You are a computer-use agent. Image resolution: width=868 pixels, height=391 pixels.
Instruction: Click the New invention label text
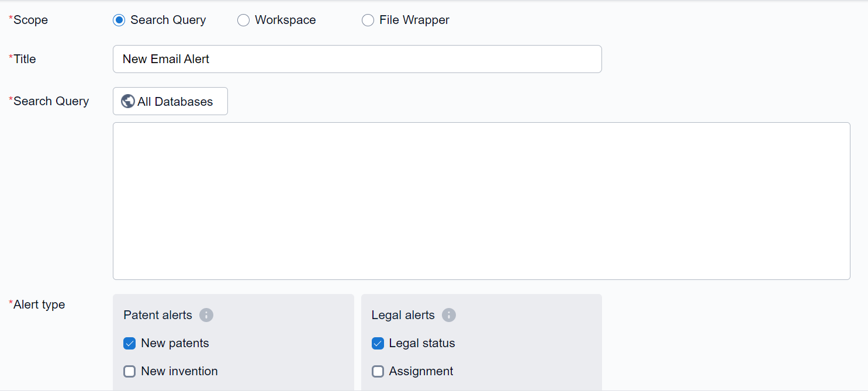[x=179, y=372]
